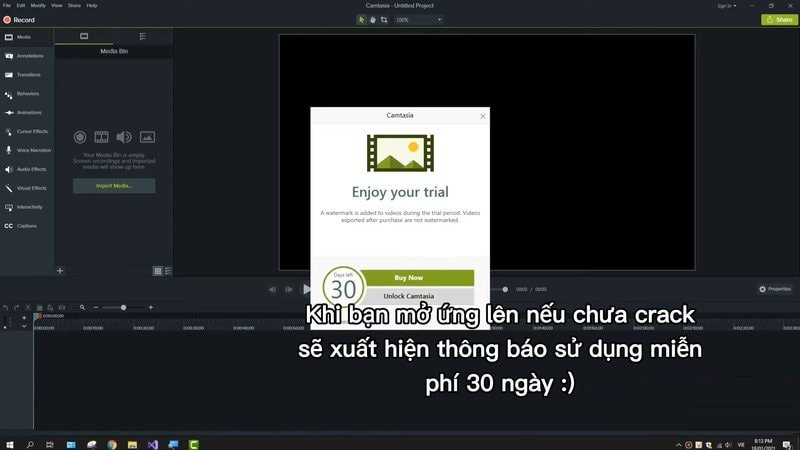This screenshot has height=450, width=800.
Task: Open Windows taskbar search
Action: pos(30,445)
